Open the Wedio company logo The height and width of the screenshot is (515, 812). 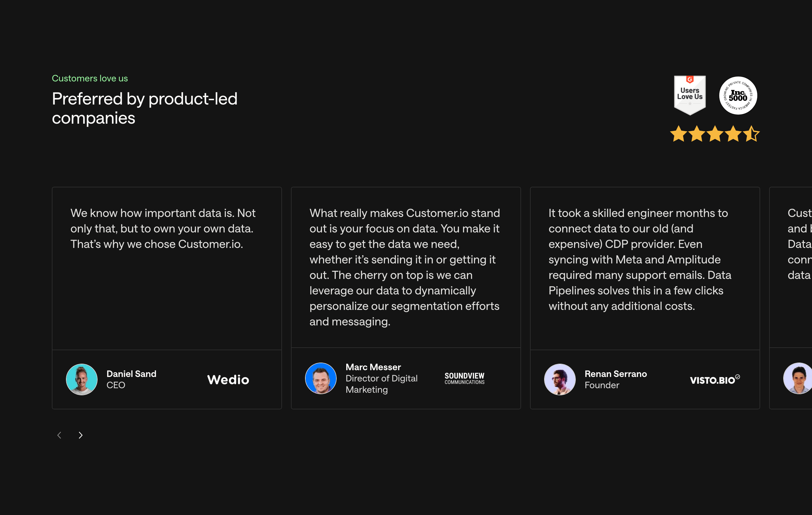[x=228, y=379]
